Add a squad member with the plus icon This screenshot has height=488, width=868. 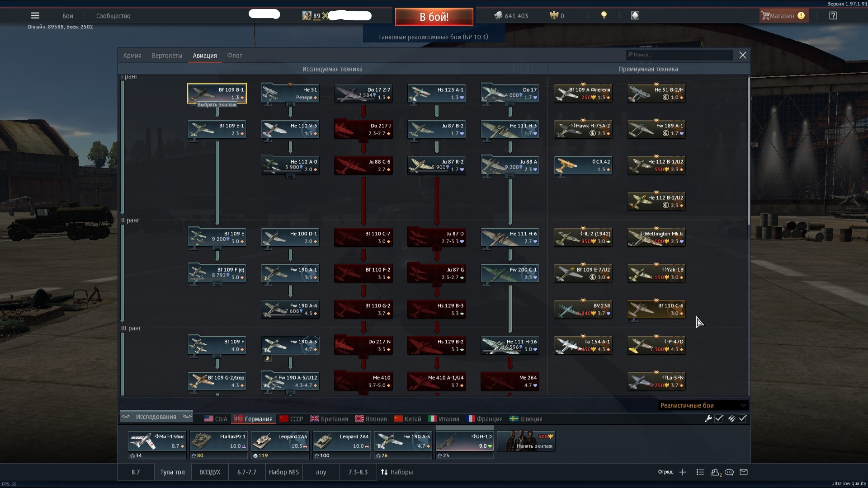(x=683, y=472)
